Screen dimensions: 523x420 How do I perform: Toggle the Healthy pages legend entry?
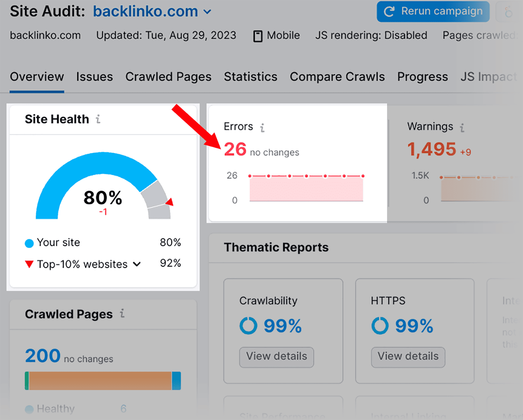coord(29,408)
